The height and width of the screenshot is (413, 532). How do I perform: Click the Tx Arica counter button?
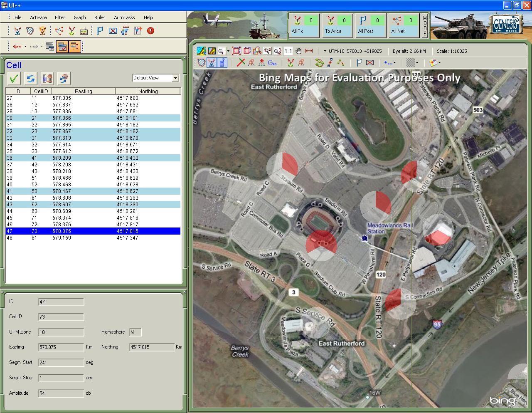(338, 25)
